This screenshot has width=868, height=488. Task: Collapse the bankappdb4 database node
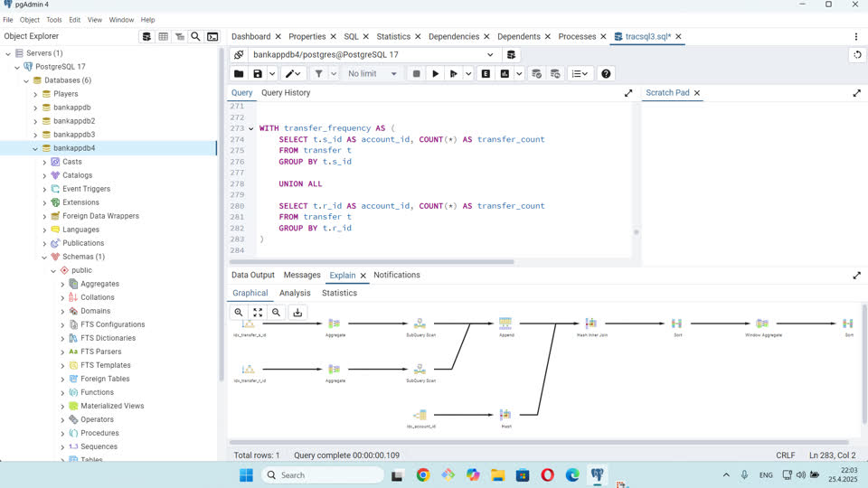pos(35,148)
